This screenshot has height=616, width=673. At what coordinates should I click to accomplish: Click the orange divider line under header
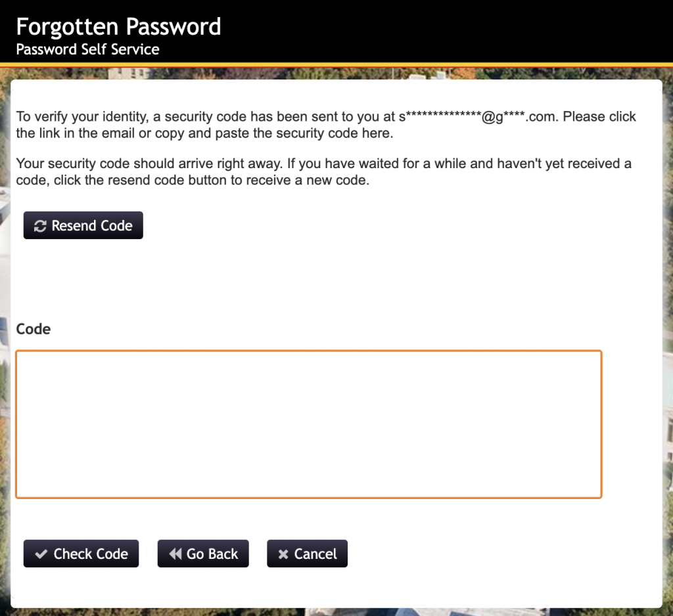click(336, 65)
